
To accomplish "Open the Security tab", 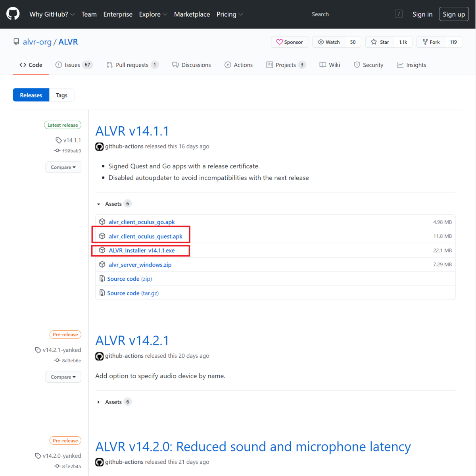I will tap(369, 65).
